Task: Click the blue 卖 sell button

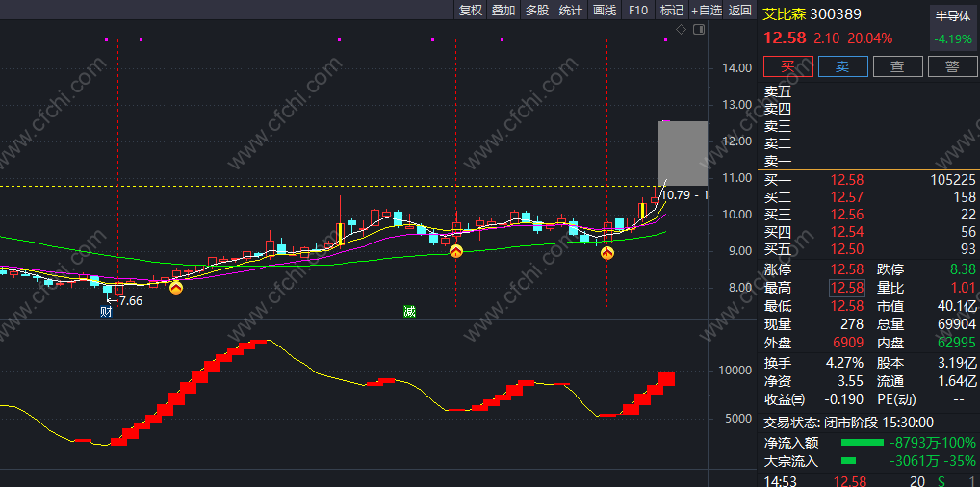Action: click(843, 66)
